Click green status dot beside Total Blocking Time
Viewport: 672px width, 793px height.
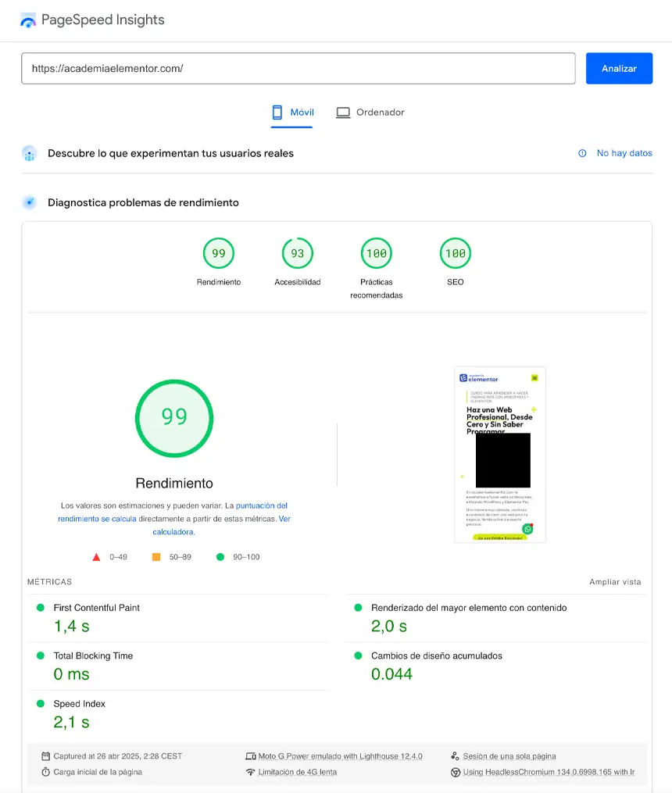pos(41,655)
